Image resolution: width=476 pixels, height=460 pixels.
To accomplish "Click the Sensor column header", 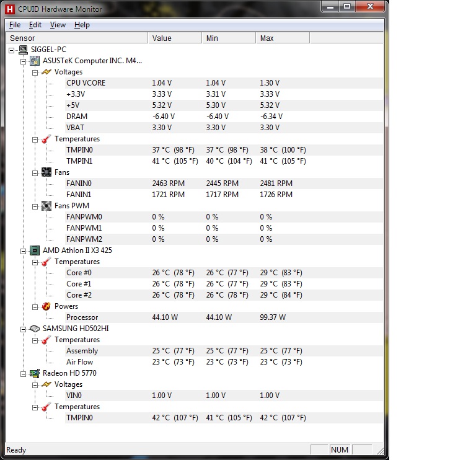I will point(77,38).
